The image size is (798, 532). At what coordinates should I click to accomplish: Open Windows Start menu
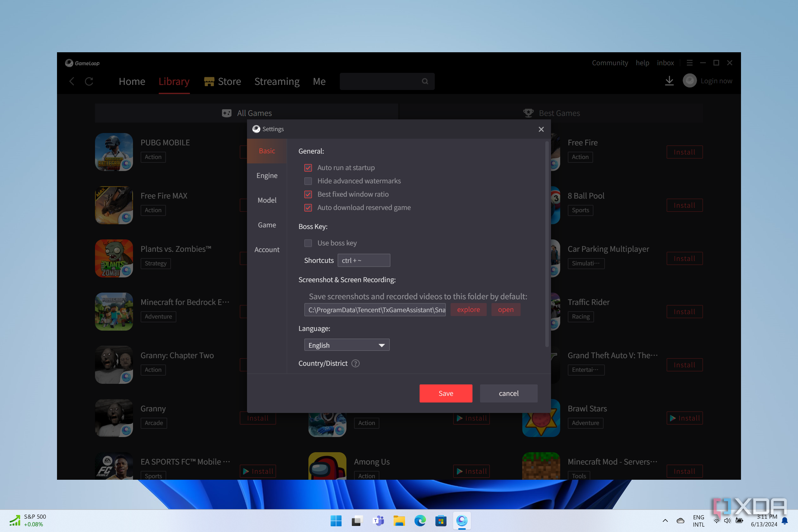point(336,521)
